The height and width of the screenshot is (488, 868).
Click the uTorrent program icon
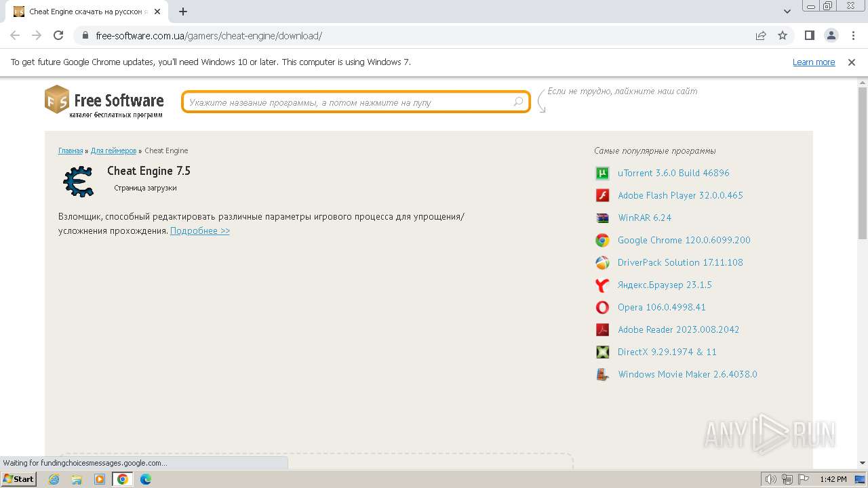coord(602,173)
